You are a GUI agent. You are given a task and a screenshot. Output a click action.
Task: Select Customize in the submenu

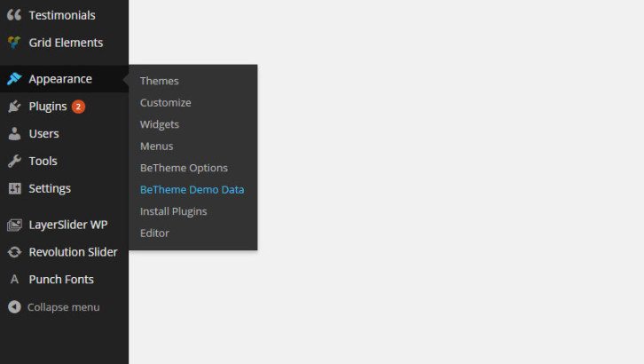pos(165,103)
